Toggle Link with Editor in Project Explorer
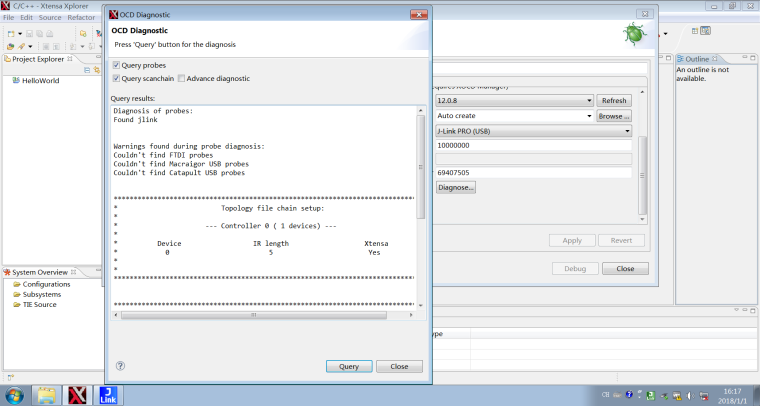Screen dimensions: 760x406 pyautogui.click(x=96, y=70)
